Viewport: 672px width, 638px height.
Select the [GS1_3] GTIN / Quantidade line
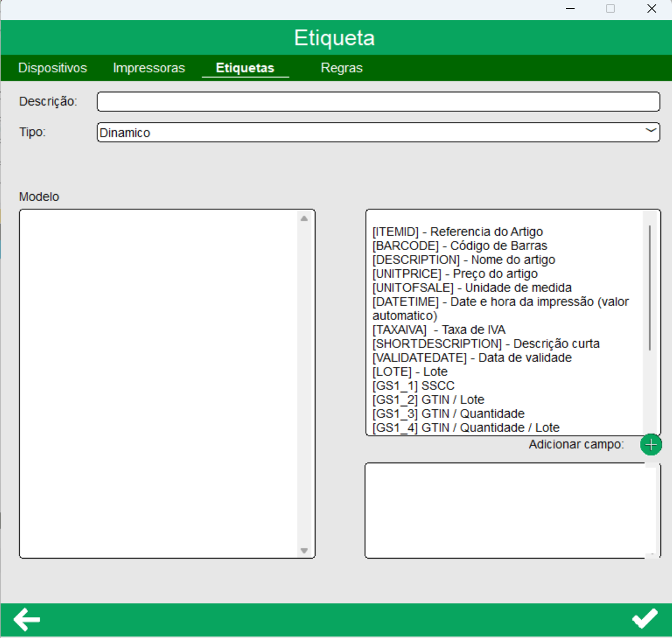448,414
